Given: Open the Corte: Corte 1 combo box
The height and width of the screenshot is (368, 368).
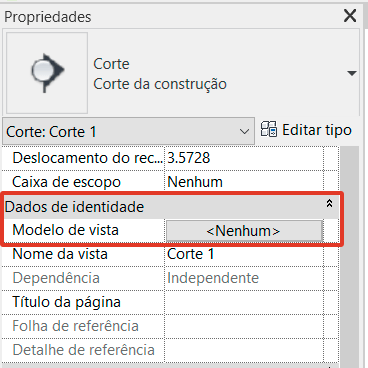Looking at the screenshot, I should pyautogui.click(x=128, y=131).
